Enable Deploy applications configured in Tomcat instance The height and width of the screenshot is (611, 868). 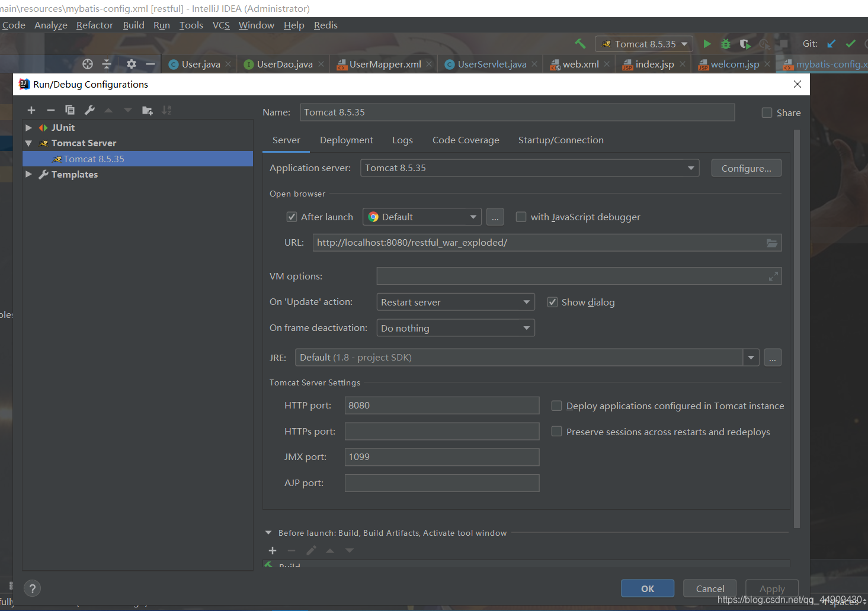[x=556, y=406]
